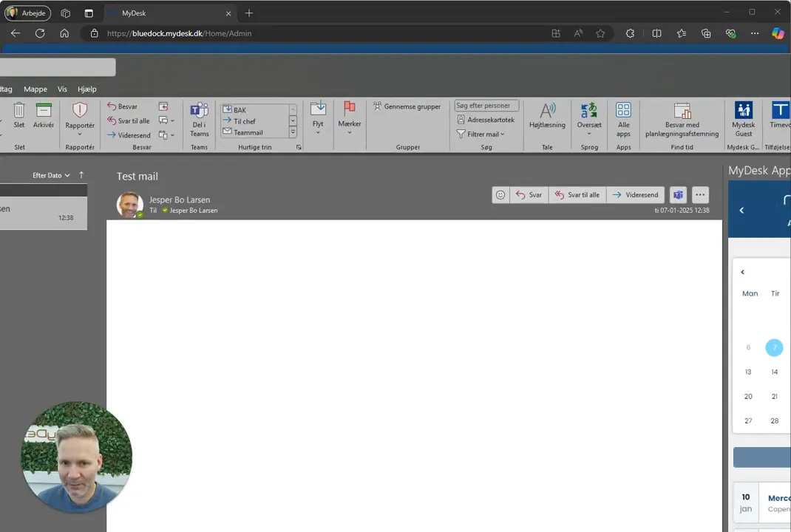This screenshot has width=791, height=532.
Task: Open the Mappe menu
Action: coord(35,89)
